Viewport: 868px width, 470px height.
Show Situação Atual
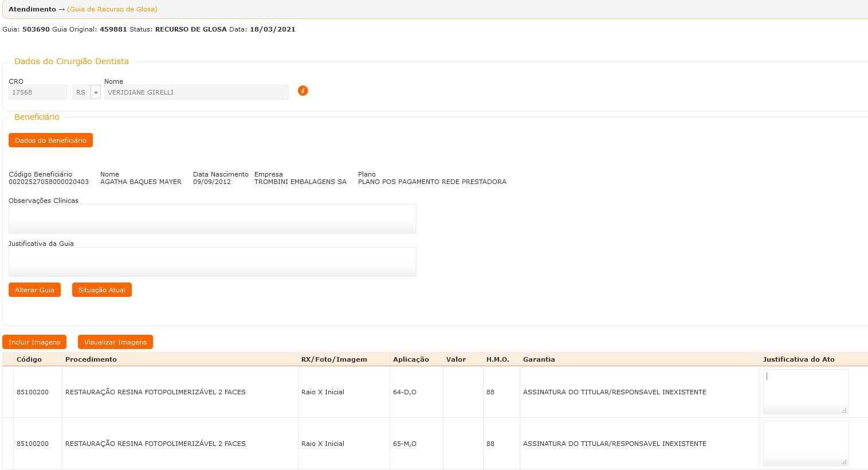(x=101, y=290)
